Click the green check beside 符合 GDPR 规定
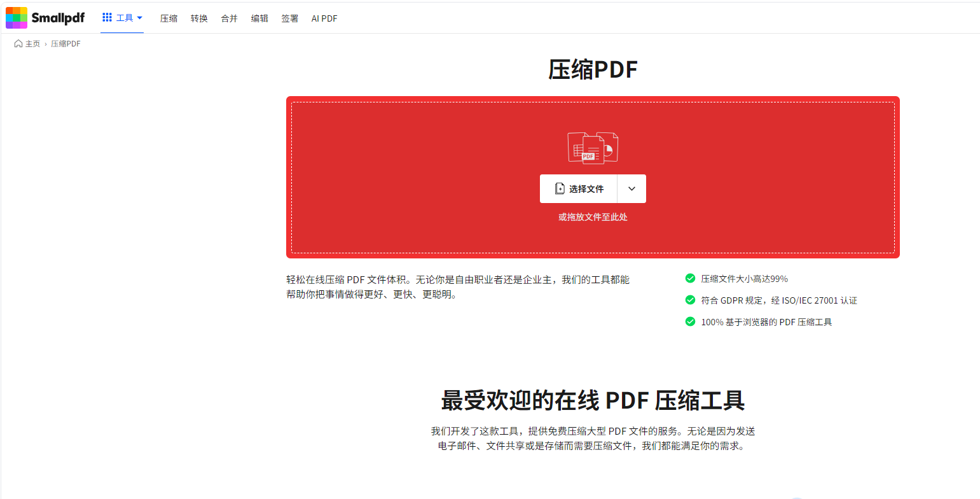This screenshot has height=499, width=980. click(690, 300)
